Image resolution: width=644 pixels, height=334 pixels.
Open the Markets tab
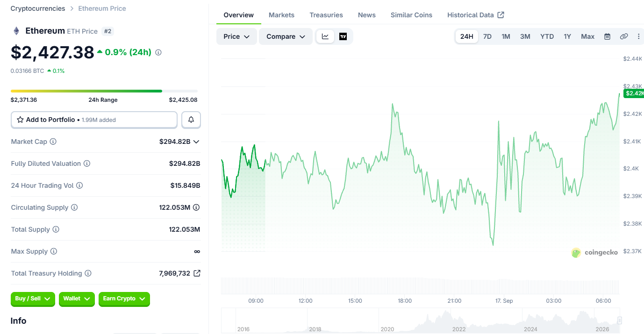(x=281, y=15)
